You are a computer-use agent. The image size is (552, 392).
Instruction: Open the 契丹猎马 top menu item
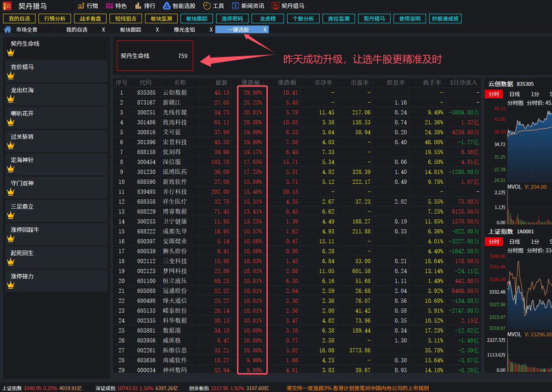[288, 6]
